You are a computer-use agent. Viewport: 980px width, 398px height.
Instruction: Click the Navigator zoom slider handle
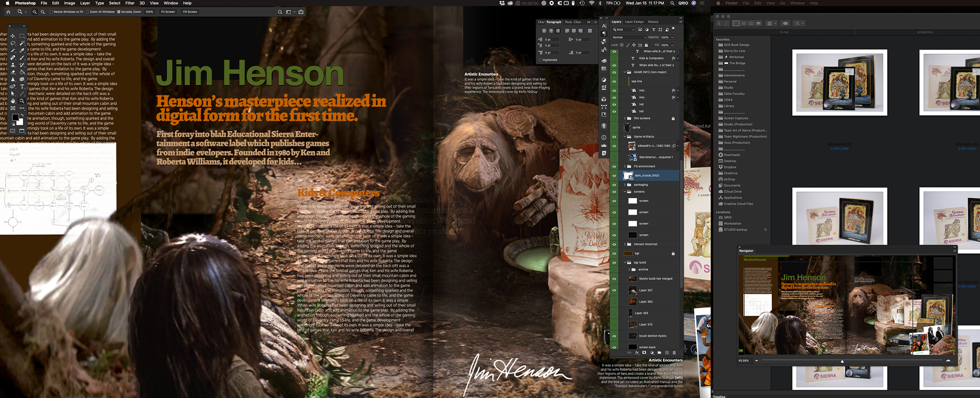click(x=842, y=361)
